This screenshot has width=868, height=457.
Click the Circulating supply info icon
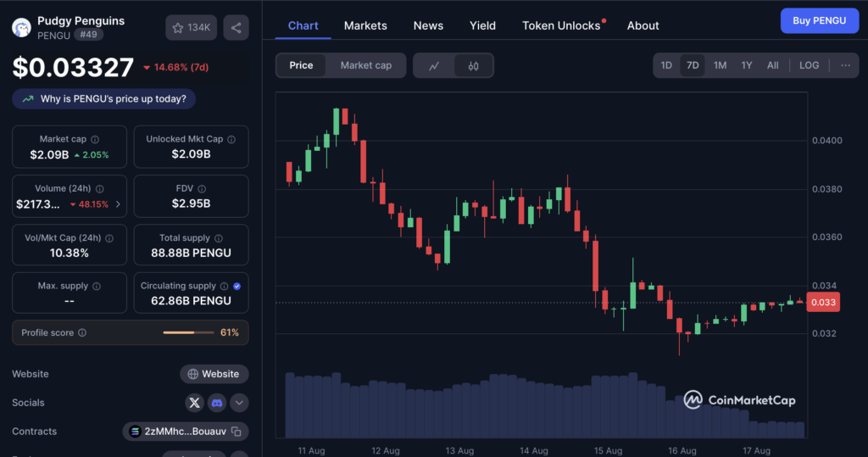click(x=224, y=287)
